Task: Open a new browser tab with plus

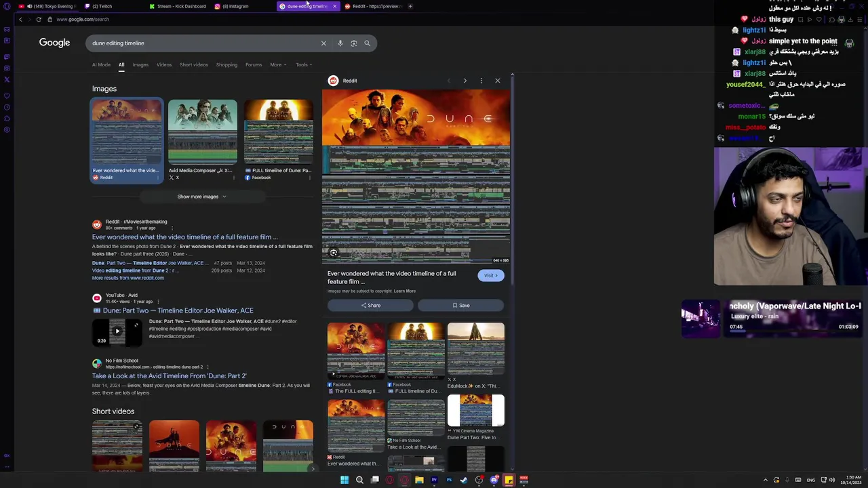Action: [410, 6]
